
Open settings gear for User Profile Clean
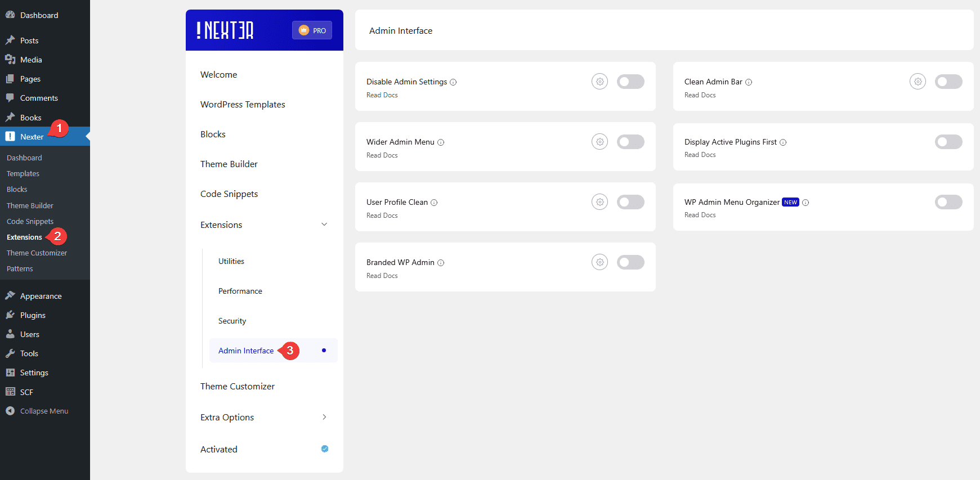[600, 202]
